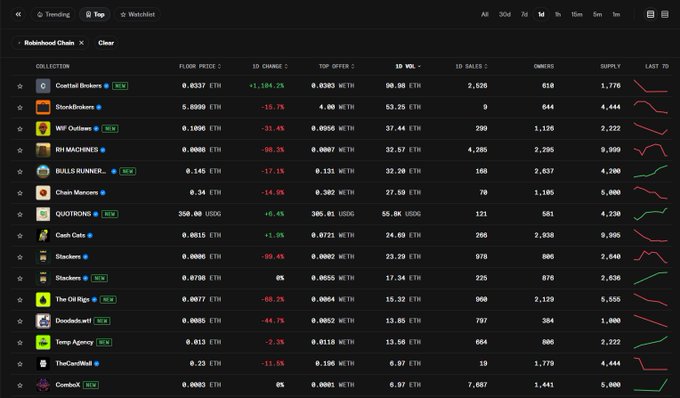Viewport: 680px width, 398px height.
Task: Star RH MACHINES for watchlist
Action: [x=20, y=150]
